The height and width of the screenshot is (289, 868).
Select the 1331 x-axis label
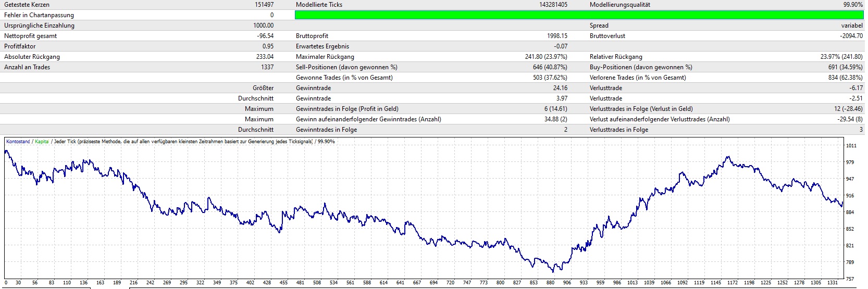832,283
